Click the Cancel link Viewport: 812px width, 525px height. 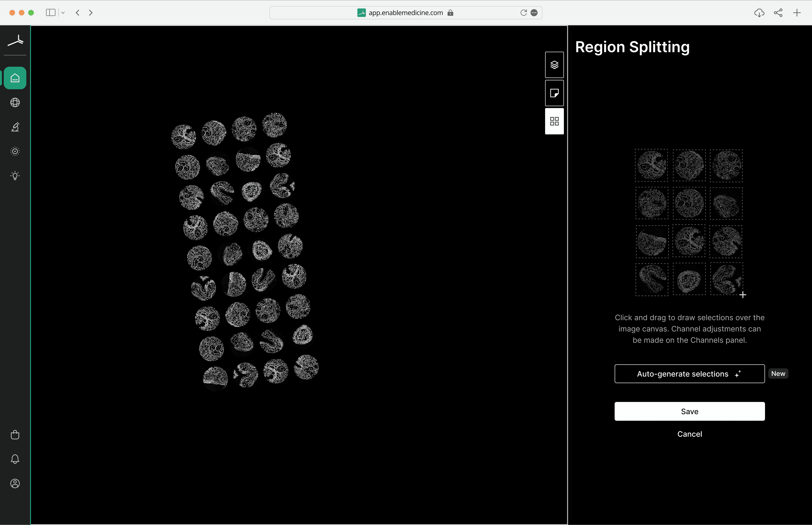[x=690, y=434]
